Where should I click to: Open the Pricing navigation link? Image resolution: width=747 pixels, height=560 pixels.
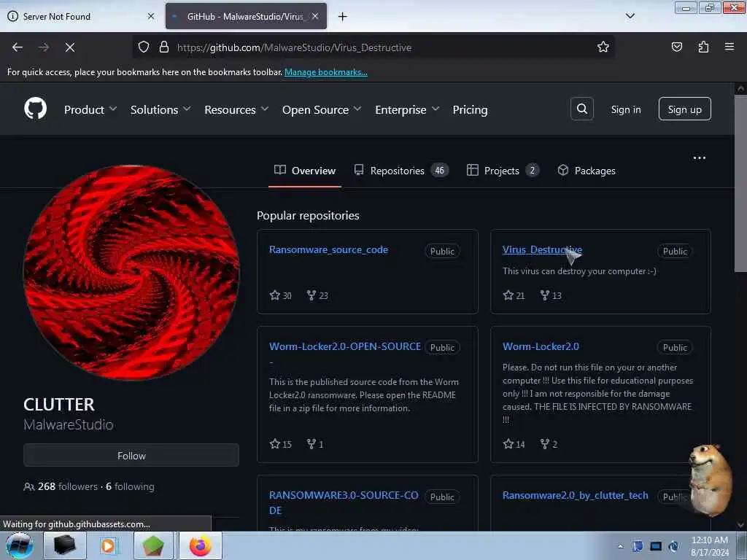click(470, 109)
